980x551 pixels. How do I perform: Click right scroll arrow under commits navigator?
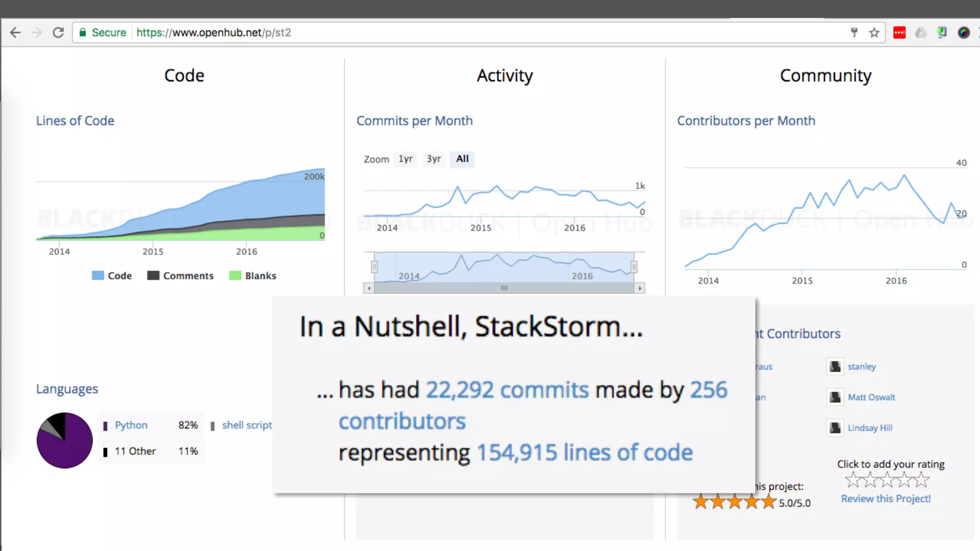click(x=640, y=288)
